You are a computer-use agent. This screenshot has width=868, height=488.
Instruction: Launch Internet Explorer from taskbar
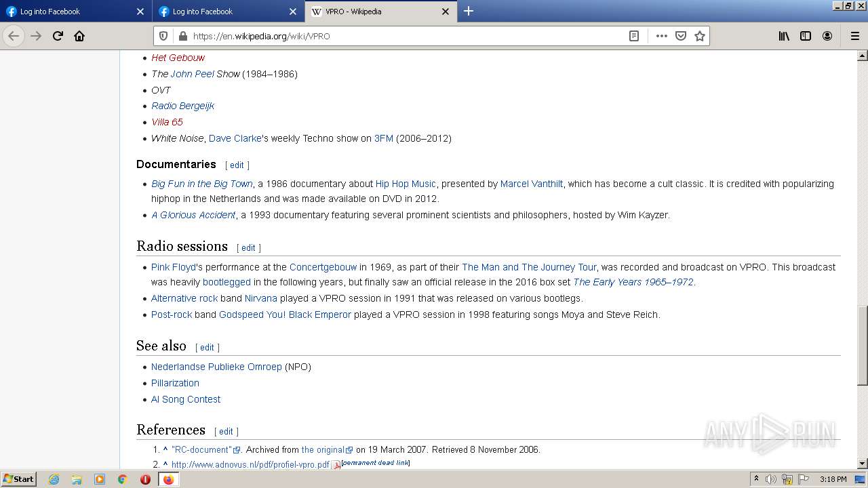[54, 479]
